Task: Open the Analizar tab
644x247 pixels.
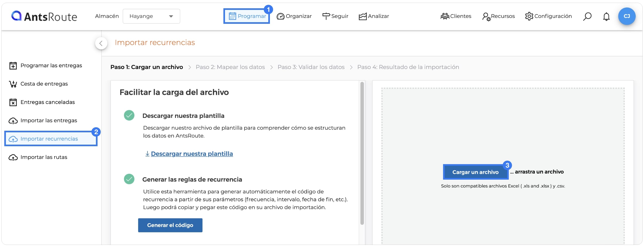Action: 374,16
